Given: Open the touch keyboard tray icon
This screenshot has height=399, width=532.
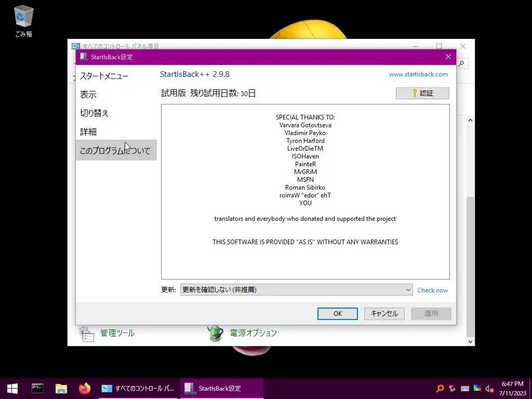Looking at the screenshot, I should coord(465,389).
